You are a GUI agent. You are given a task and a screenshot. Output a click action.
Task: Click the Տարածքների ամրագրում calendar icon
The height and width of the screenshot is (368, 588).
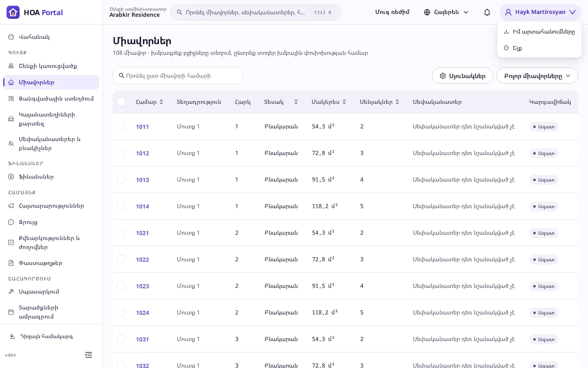coord(11,312)
